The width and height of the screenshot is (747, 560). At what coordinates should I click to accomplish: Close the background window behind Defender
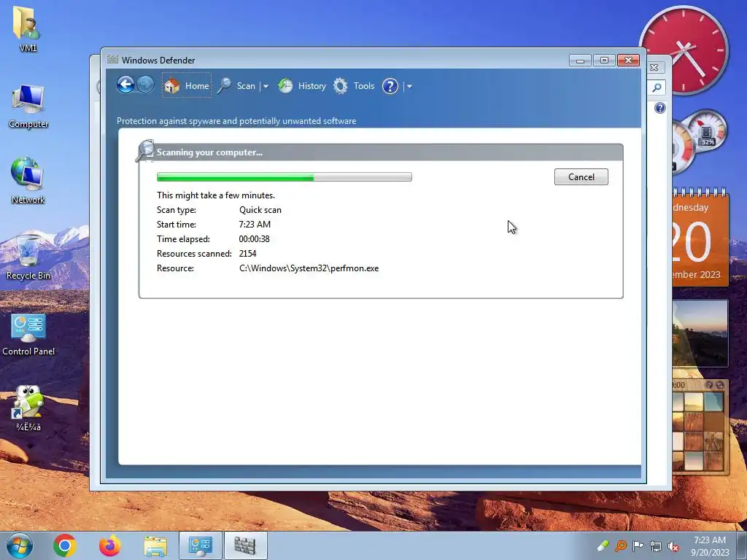click(x=654, y=68)
